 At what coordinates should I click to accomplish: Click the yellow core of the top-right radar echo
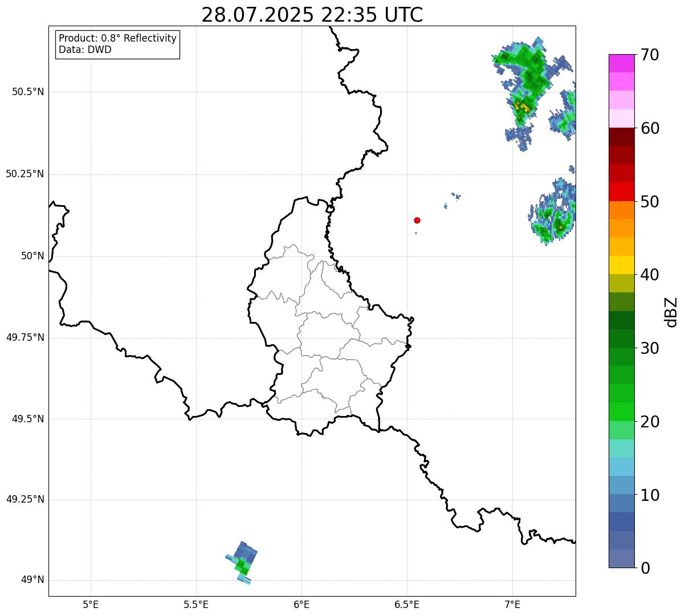point(522,106)
